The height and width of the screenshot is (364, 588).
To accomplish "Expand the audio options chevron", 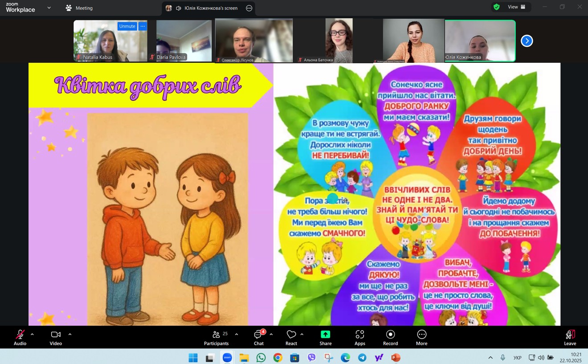I will pyautogui.click(x=32, y=334).
